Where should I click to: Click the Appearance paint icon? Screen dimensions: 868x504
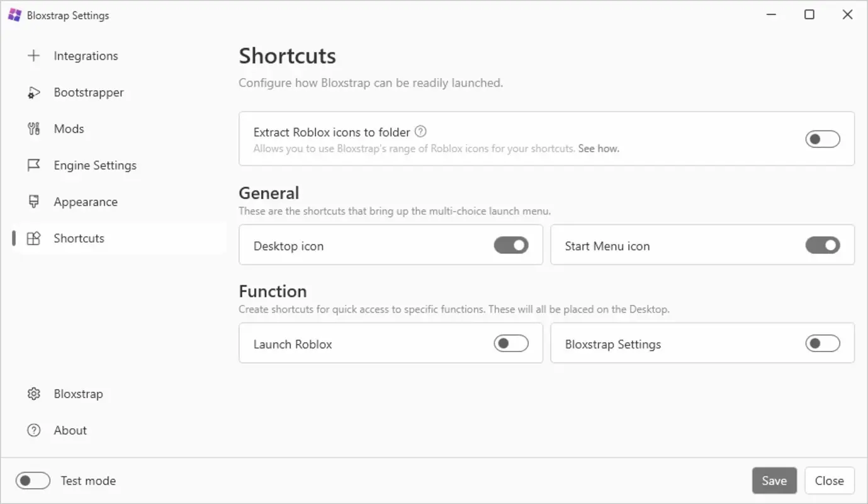[x=34, y=202]
